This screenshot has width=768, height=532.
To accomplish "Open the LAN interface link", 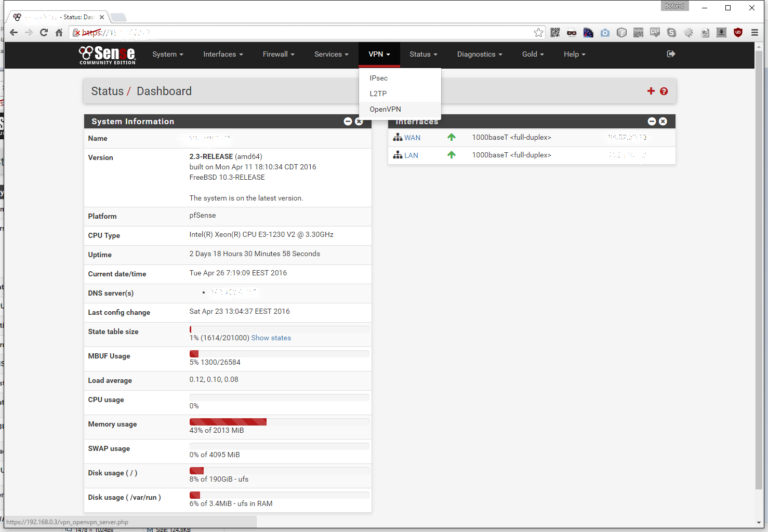I will (411, 155).
